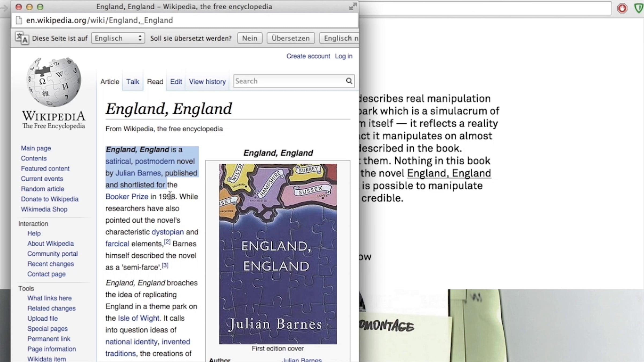The height and width of the screenshot is (362, 644).
Task: Open Related changes link
Action: (52, 309)
